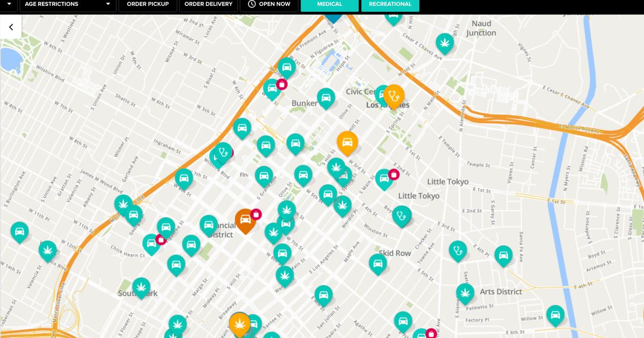Select the yellow leaf pin near Broadway

pyautogui.click(x=240, y=324)
